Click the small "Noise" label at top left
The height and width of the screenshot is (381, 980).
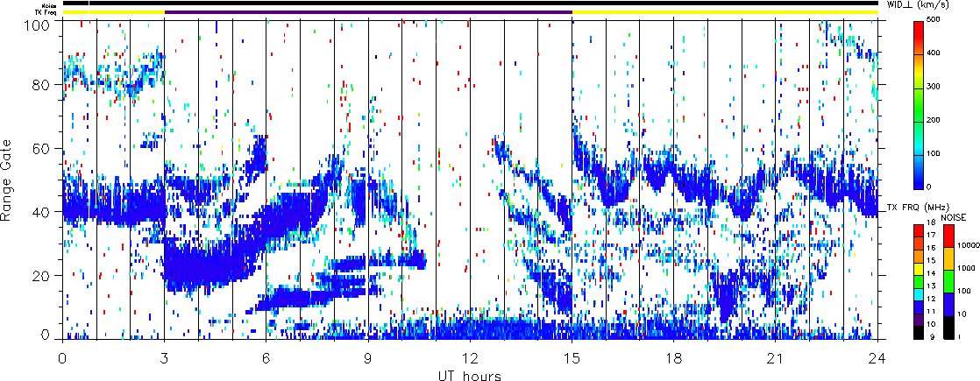coord(49,5)
